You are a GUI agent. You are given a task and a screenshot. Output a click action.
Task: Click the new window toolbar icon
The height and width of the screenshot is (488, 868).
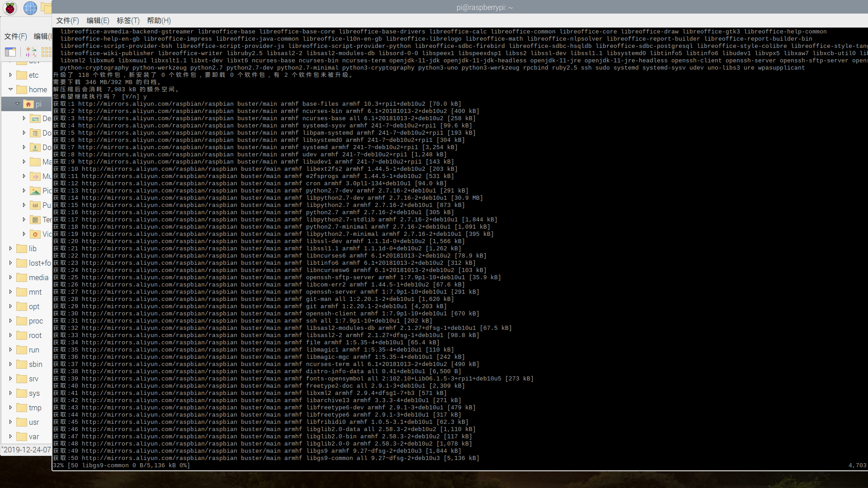point(10,52)
